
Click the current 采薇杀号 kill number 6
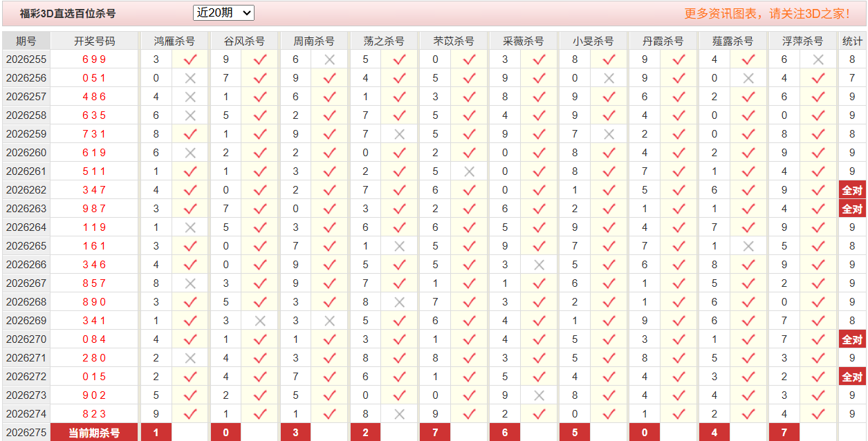[505, 433]
